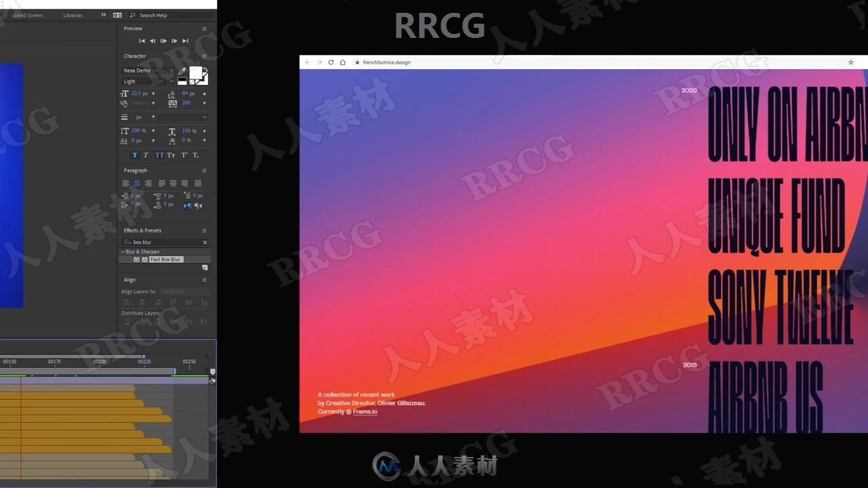Open the Effects & Presets panel menu
The image size is (868, 488).
pos(204,230)
